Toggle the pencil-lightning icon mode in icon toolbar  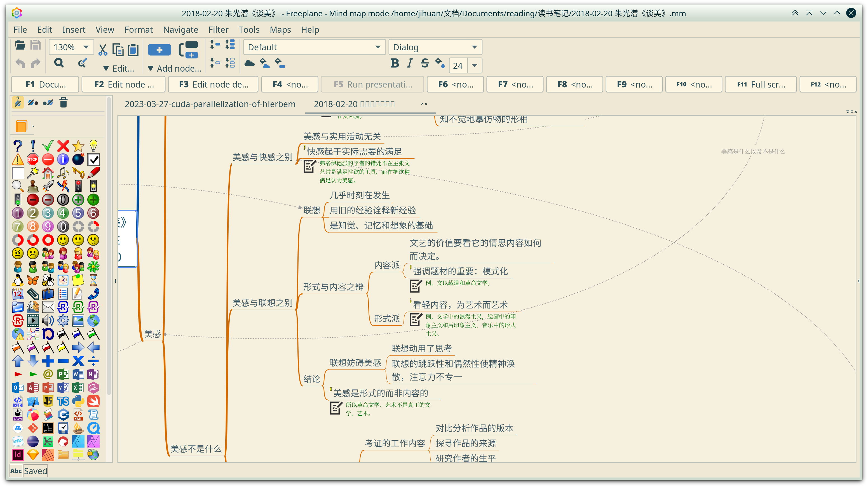[x=18, y=102]
